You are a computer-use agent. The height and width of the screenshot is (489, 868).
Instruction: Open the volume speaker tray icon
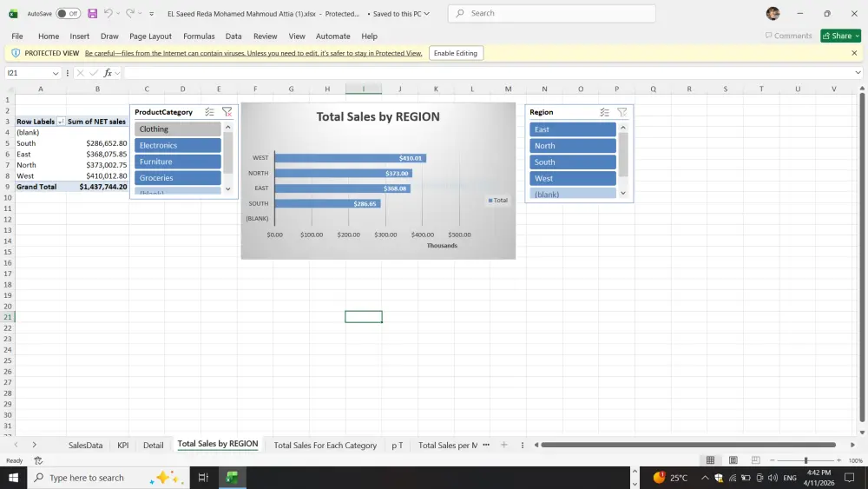(x=773, y=478)
